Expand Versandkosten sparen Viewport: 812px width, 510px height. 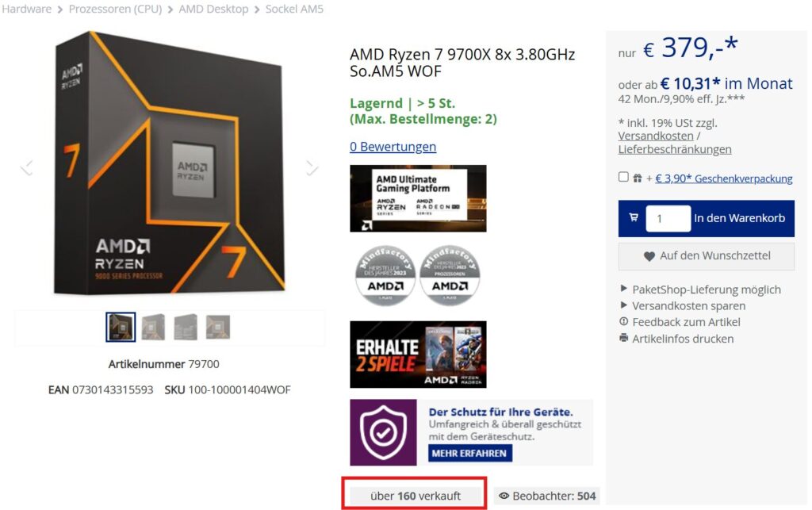point(683,305)
